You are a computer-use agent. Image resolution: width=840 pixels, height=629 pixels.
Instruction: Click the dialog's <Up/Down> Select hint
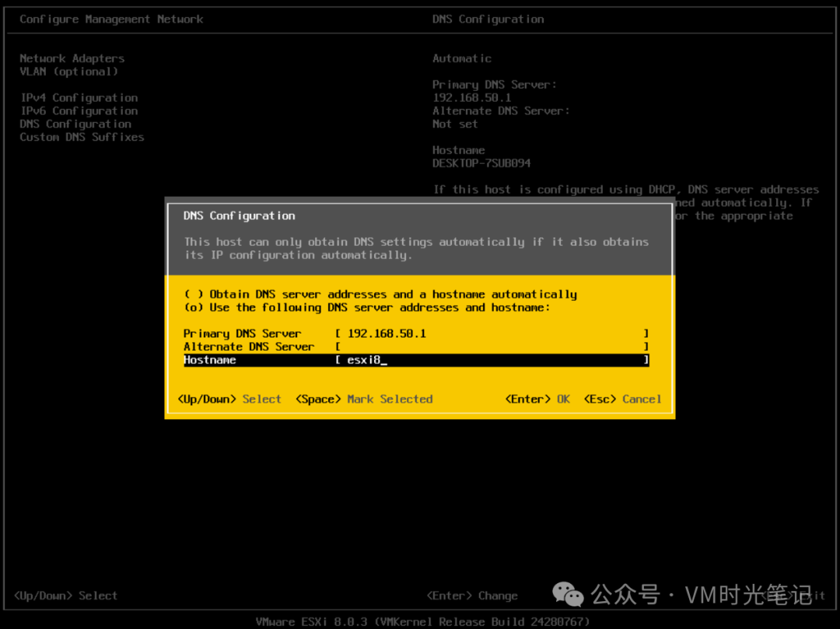[229, 400]
